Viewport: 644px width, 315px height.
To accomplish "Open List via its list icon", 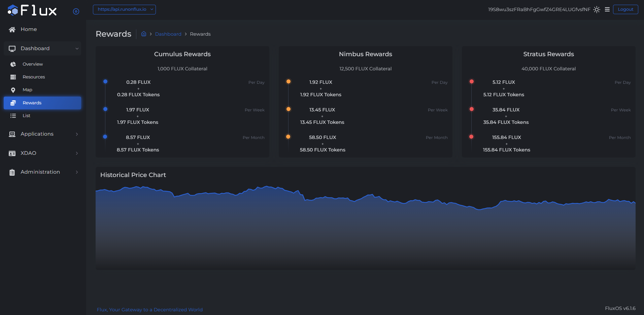I will (13, 116).
